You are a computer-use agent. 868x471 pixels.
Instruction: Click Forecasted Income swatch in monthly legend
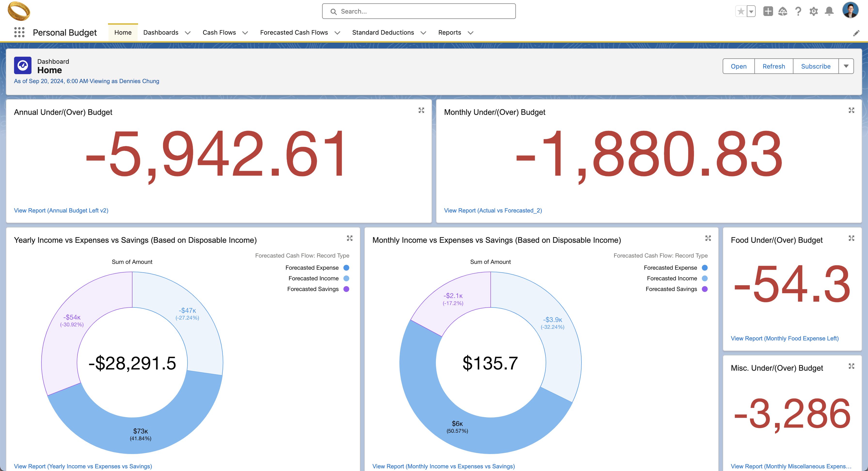[705, 278]
